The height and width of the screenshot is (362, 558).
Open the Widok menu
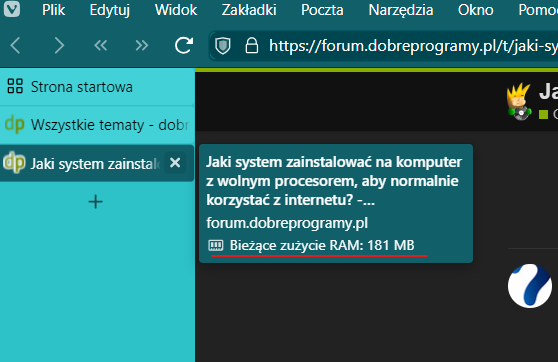pos(176,10)
